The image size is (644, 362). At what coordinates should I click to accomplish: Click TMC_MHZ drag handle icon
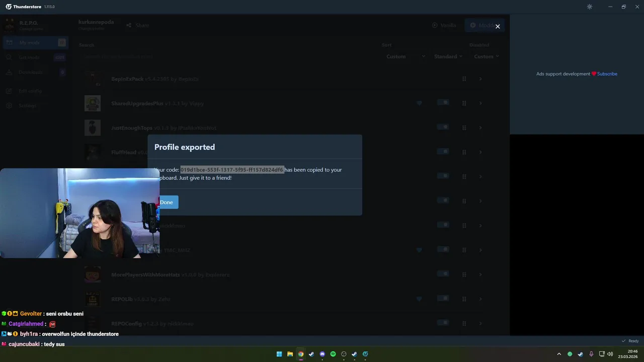pyautogui.click(x=464, y=250)
